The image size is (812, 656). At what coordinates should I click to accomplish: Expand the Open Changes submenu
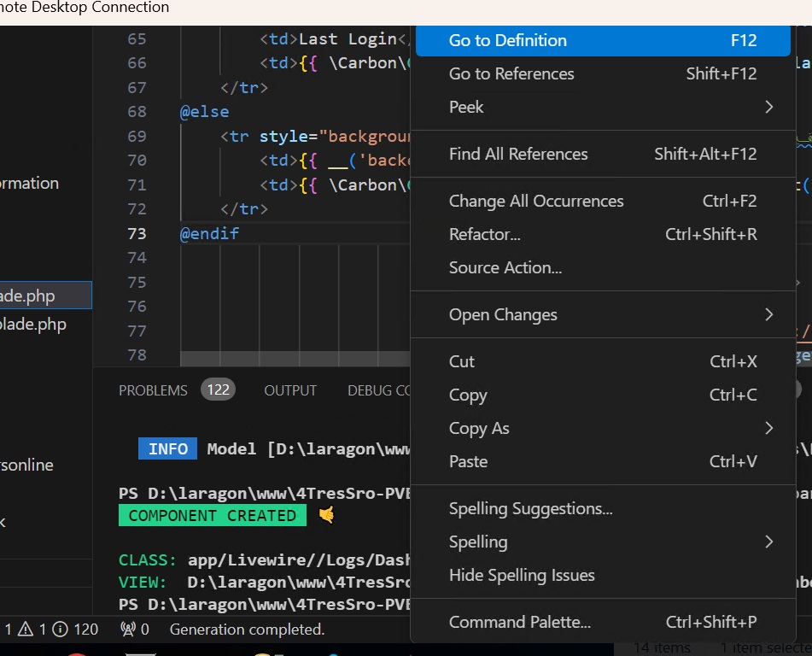click(x=602, y=314)
